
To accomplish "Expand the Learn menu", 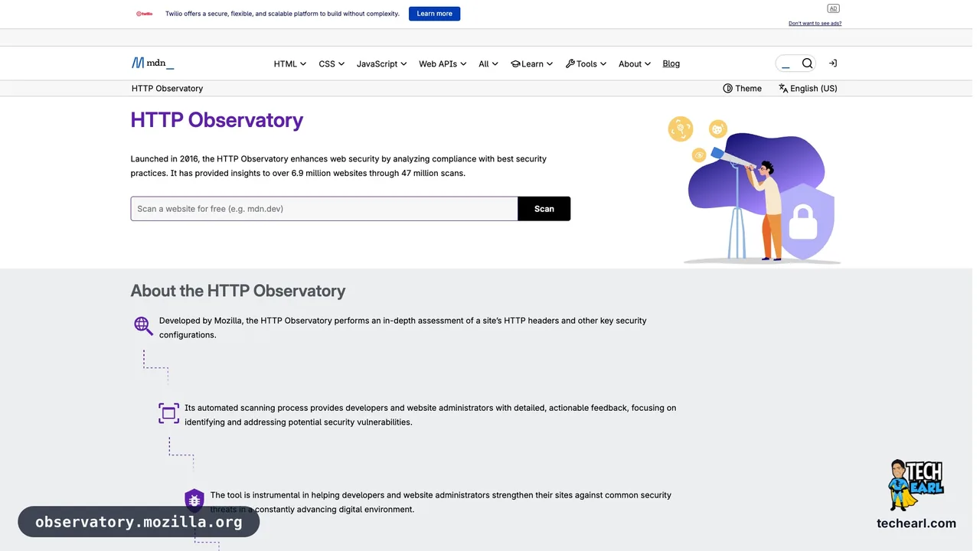I will tap(532, 64).
